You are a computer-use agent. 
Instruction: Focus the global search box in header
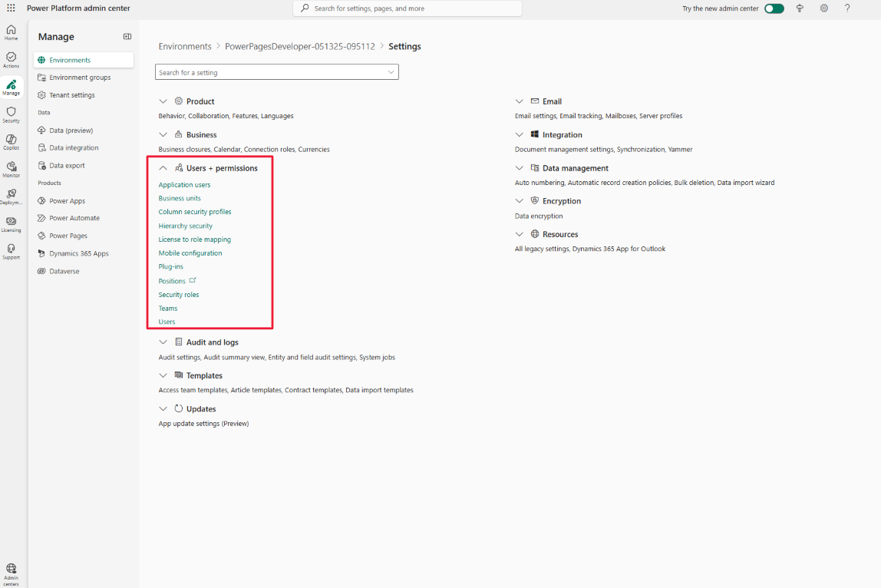click(408, 8)
